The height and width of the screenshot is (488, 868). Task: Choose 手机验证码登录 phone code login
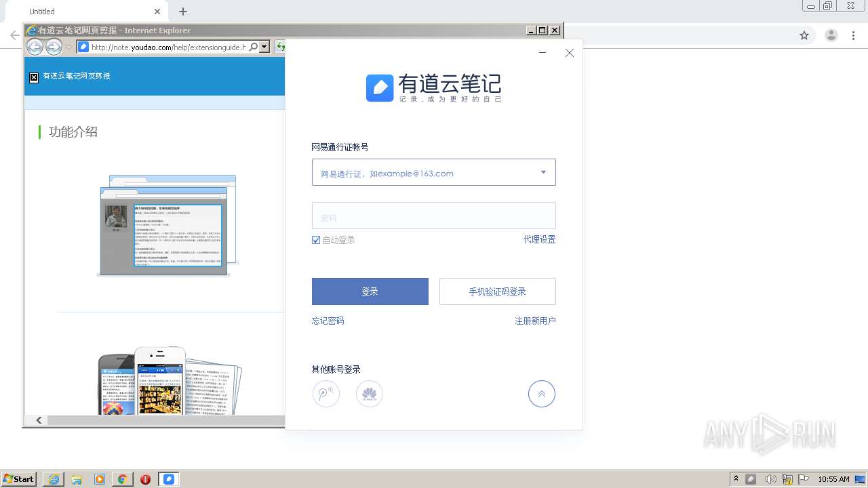pyautogui.click(x=498, y=291)
